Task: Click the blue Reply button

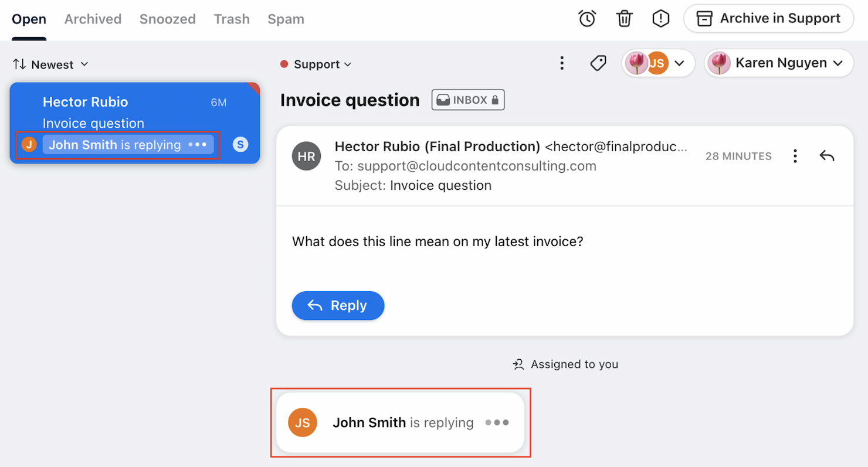Action: click(338, 305)
